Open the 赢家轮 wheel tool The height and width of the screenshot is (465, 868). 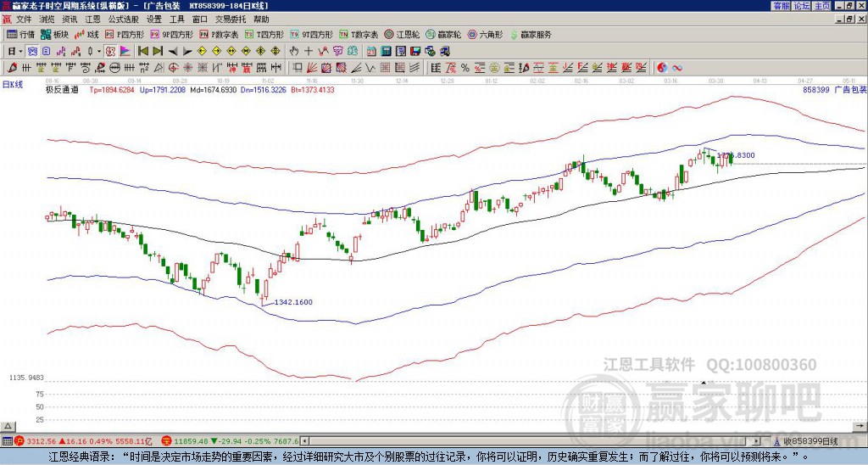click(x=443, y=34)
